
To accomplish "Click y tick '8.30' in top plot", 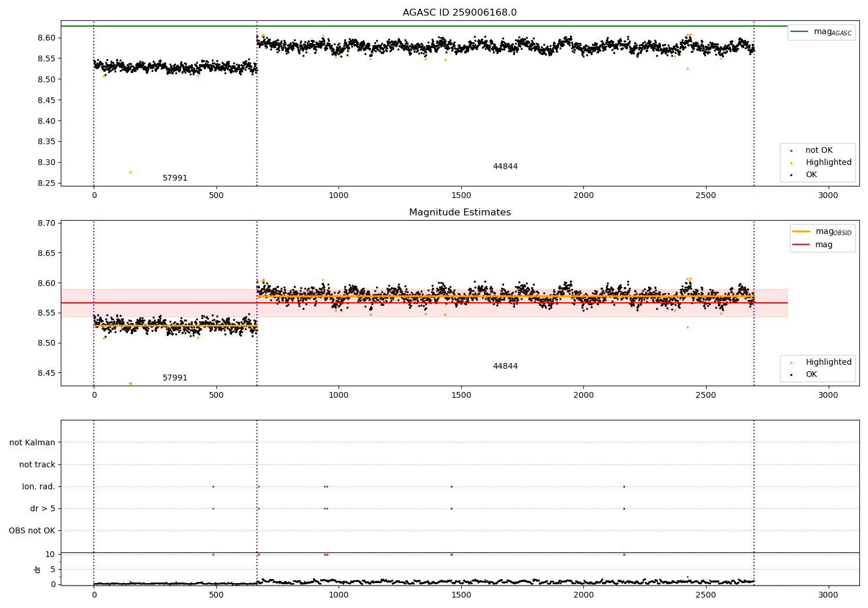I will 46,163.
